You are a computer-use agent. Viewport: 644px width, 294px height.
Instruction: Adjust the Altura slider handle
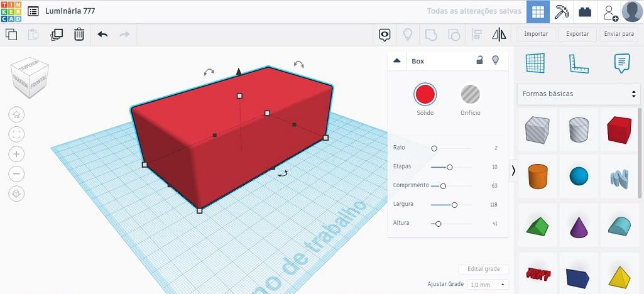coord(438,224)
